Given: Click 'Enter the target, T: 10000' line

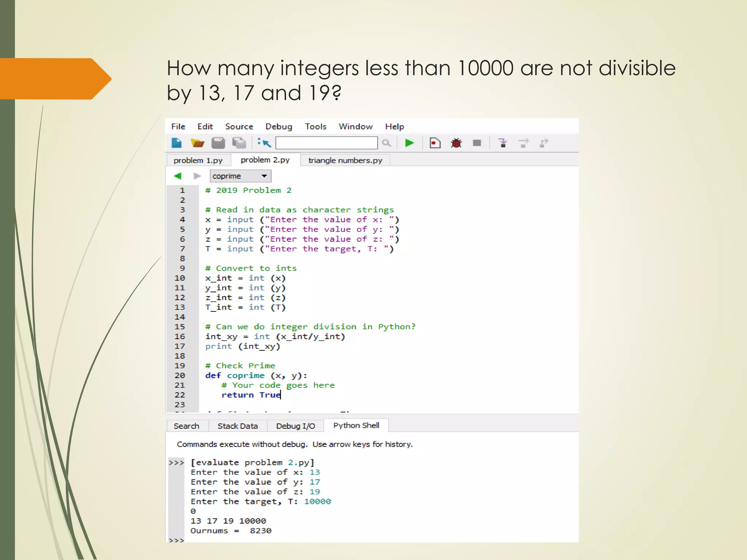Looking at the screenshot, I should [261, 502].
